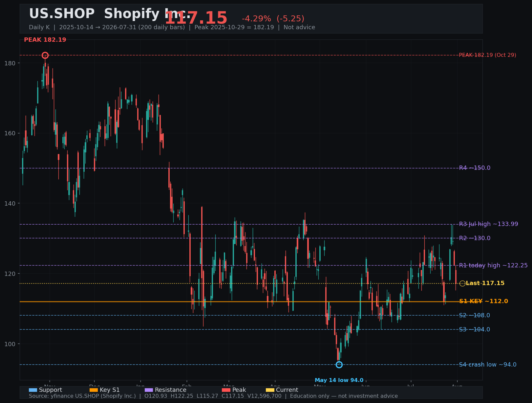Click the large red price 117.15 in header
The image size is (532, 403).
(196, 18)
